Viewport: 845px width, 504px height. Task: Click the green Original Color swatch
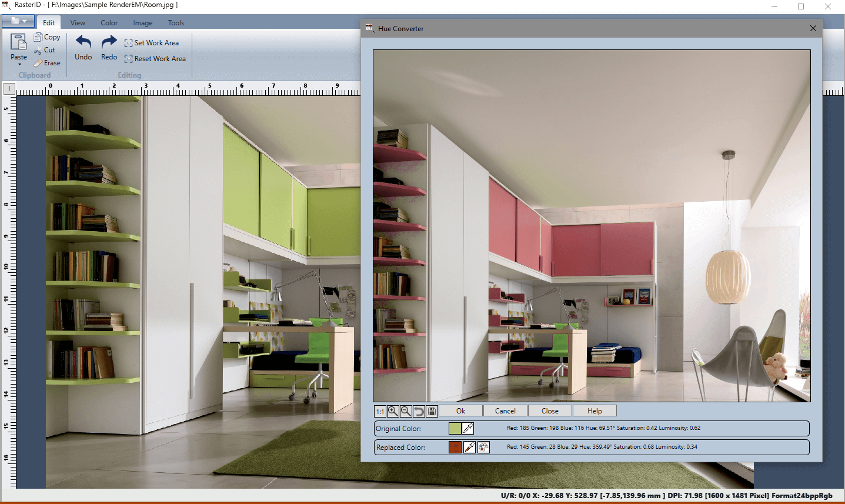coord(455,429)
